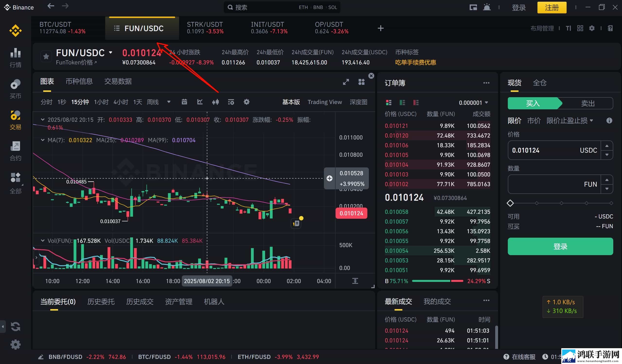Select the 15分钟 interval
This screenshot has width=622, height=364.
click(x=80, y=102)
